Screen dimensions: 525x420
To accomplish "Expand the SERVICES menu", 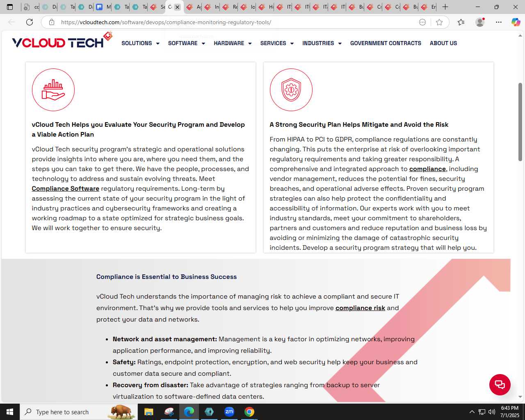I will click(277, 43).
